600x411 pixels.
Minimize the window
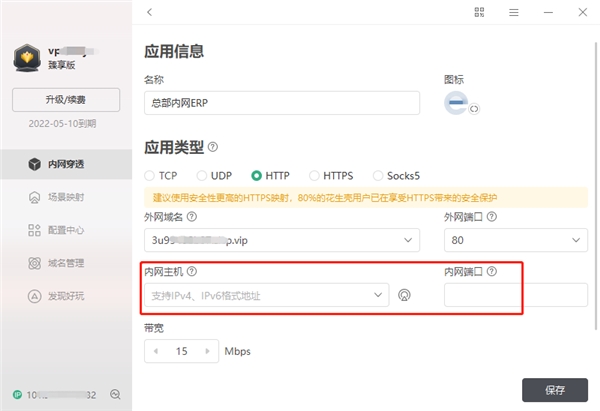[x=548, y=13]
